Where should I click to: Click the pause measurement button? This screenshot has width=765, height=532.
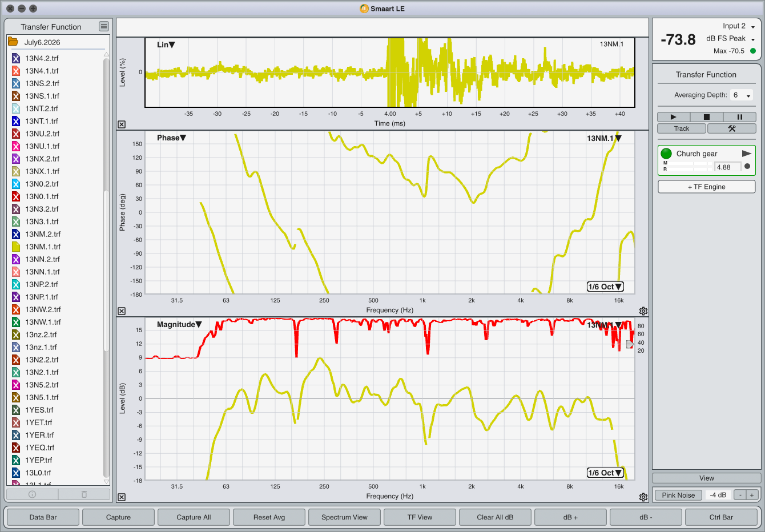coord(739,117)
